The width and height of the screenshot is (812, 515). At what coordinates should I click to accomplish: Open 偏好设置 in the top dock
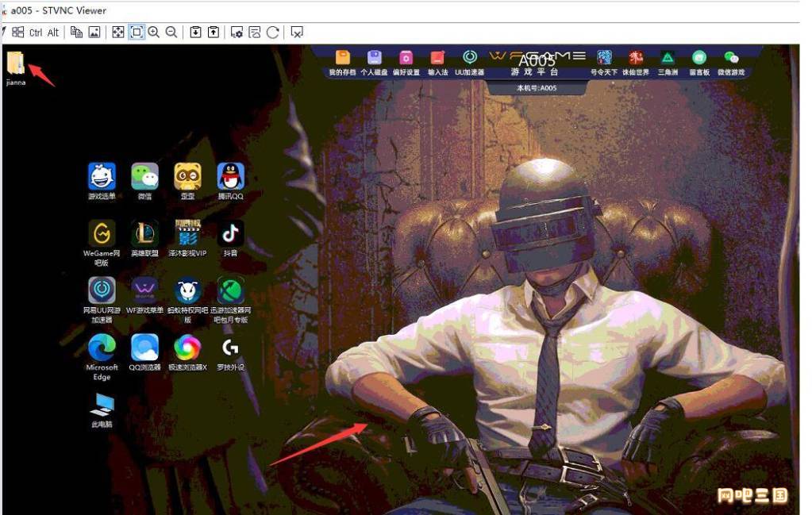pyautogui.click(x=406, y=63)
